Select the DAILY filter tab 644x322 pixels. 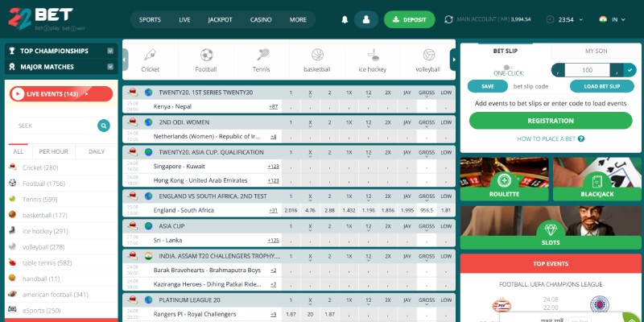97,151
